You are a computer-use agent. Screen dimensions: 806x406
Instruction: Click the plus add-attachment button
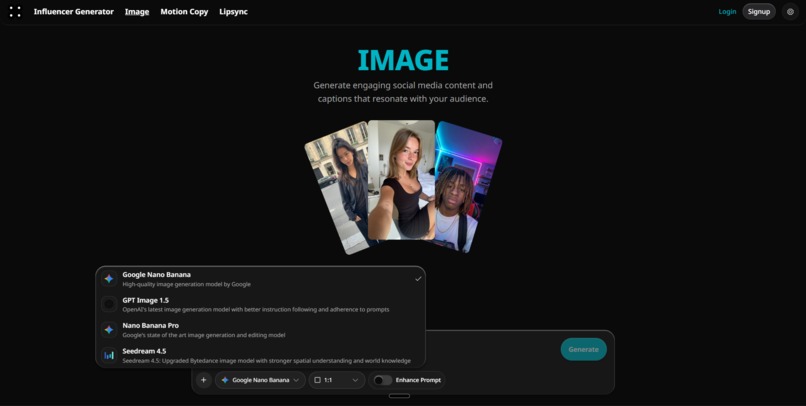click(204, 380)
